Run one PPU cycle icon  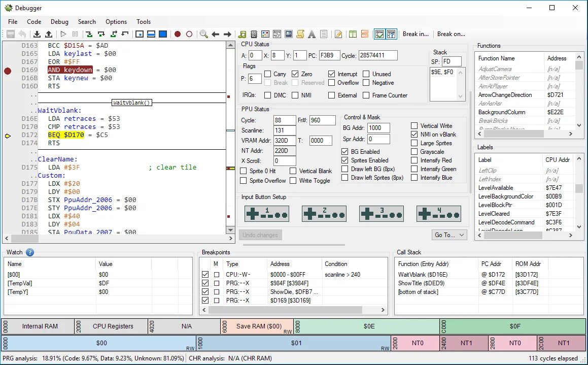point(140,34)
